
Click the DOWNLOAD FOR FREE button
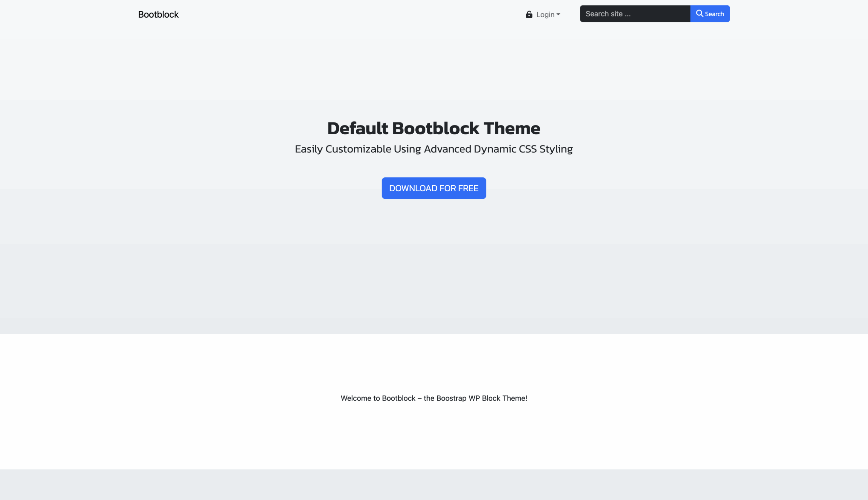click(434, 188)
